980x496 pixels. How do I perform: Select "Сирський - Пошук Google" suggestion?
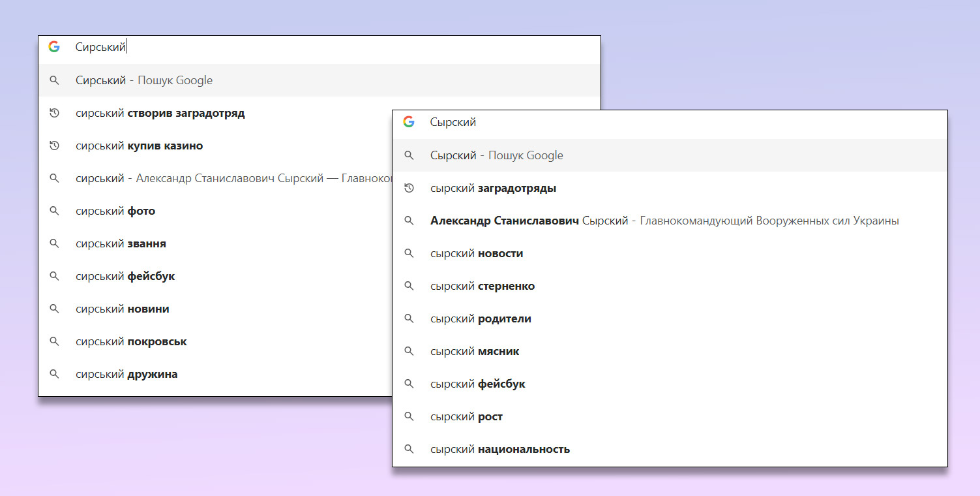pyautogui.click(x=319, y=80)
